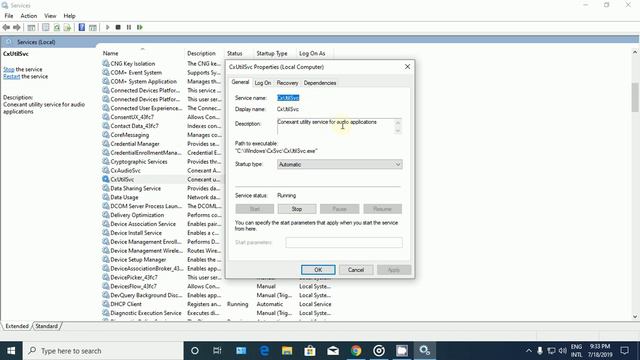640x360 pixels.
Task: Select Services (Local) in the header
Action: coord(36,42)
